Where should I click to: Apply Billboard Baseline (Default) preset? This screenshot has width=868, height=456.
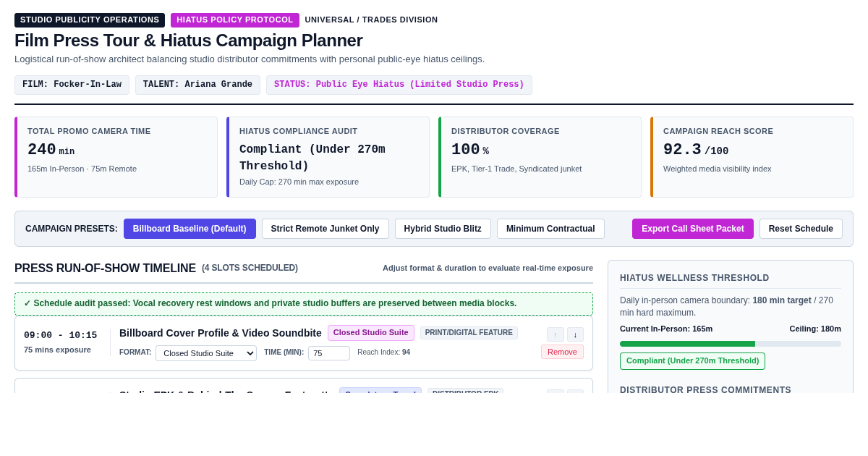click(x=190, y=229)
